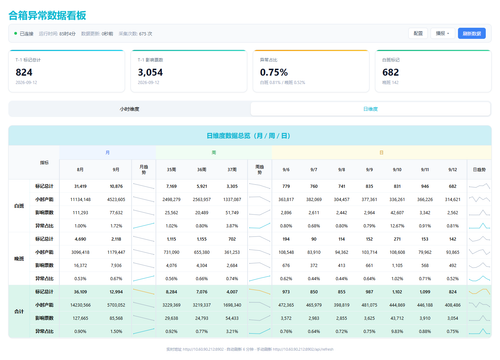Click the 晚班 row group label
Image resolution: width=500 pixels, height=360 pixels.
(x=19, y=259)
